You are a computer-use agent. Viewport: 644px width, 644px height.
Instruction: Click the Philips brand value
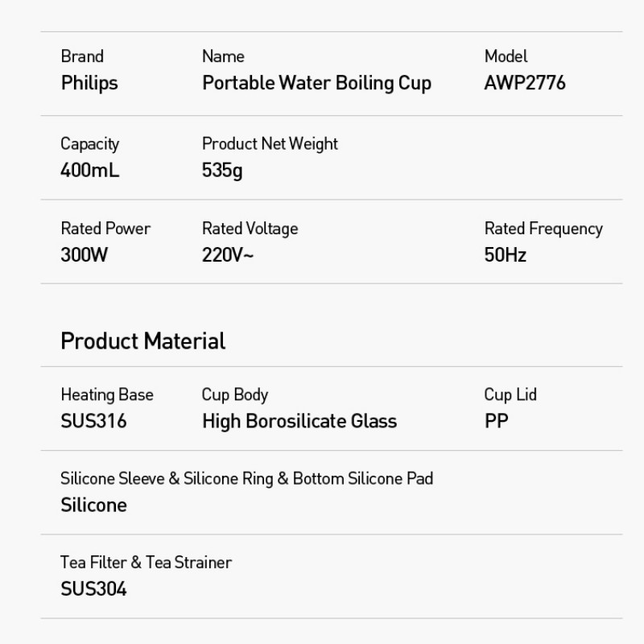(89, 83)
